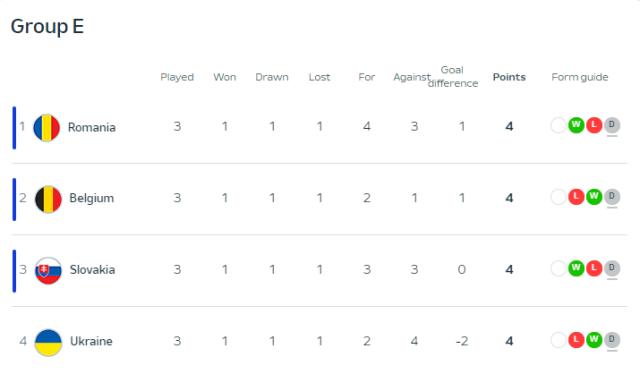Select the Points column header

click(509, 77)
